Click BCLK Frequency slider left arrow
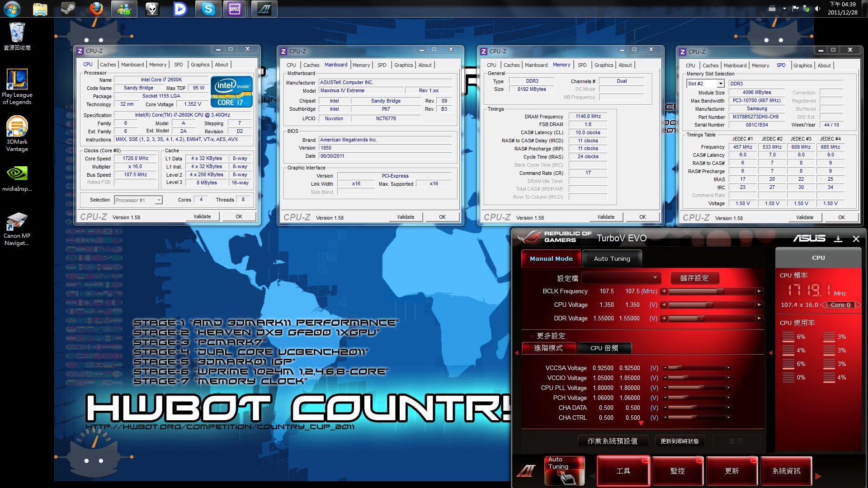The image size is (868, 488). click(664, 291)
